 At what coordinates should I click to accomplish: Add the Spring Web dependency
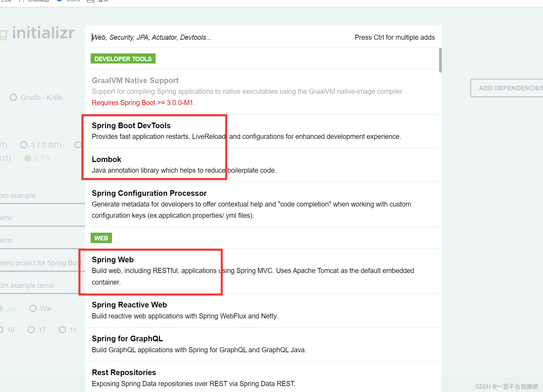tap(262, 271)
